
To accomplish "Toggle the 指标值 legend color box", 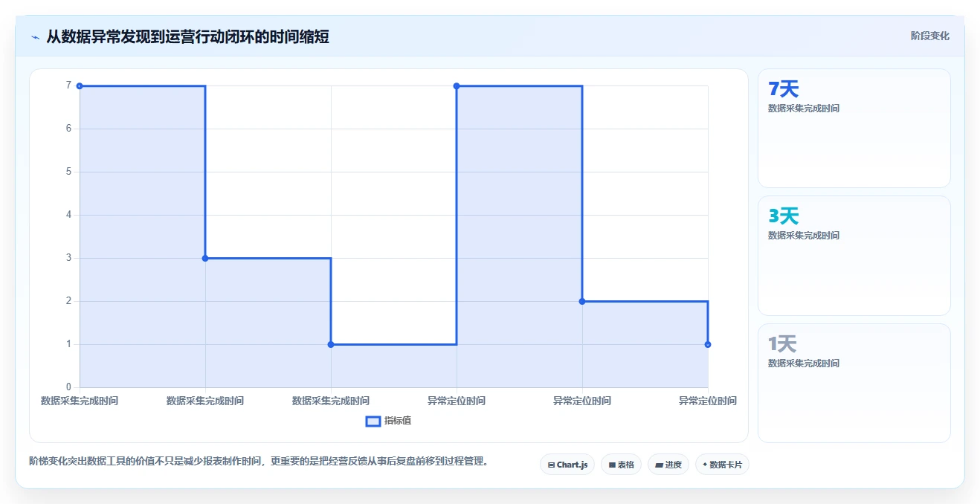I will tap(373, 421).
